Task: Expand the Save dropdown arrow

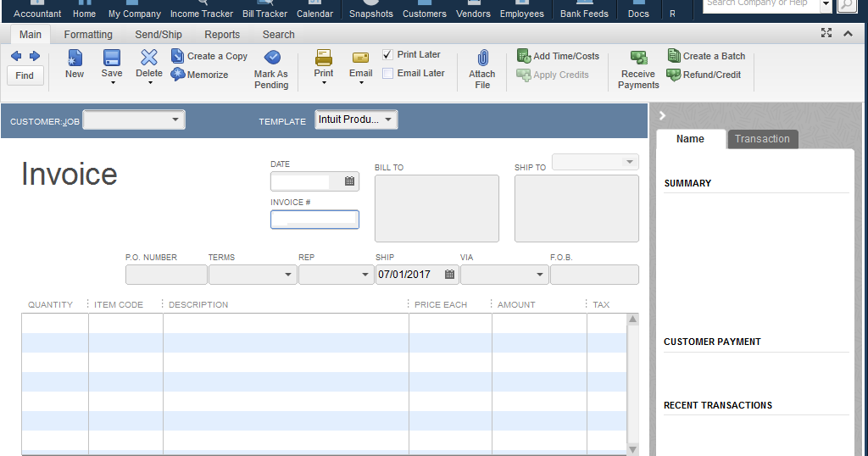Action: click(x=113, y=83)
